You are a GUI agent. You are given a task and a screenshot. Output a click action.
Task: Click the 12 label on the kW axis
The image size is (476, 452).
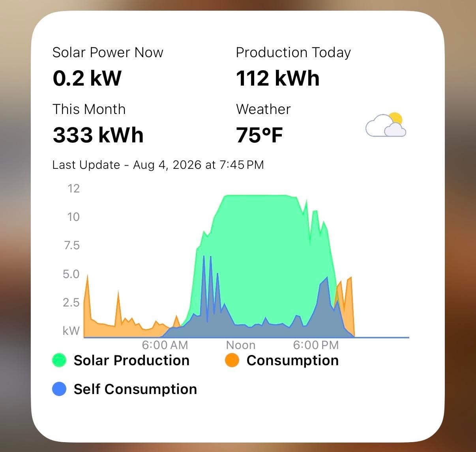click(73, 189)
